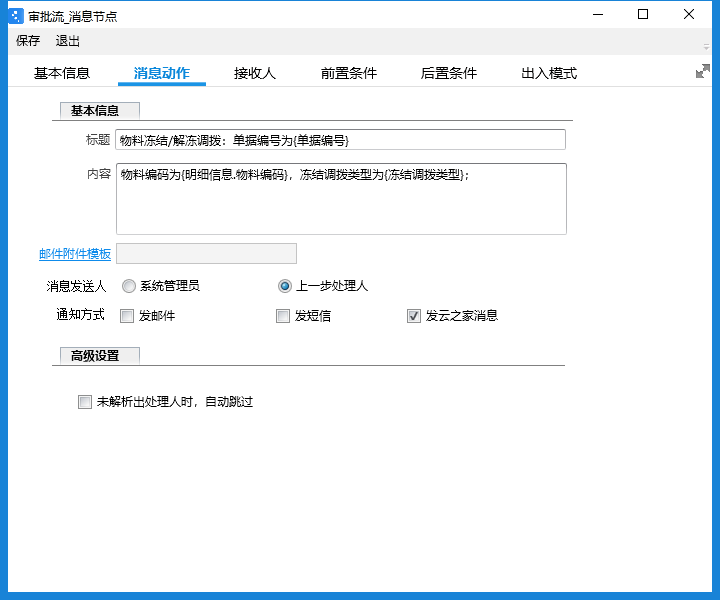This screenshot has width=720, height=600.
Task: Click the 基本信息 section header
Action: [x=100, y=111]
